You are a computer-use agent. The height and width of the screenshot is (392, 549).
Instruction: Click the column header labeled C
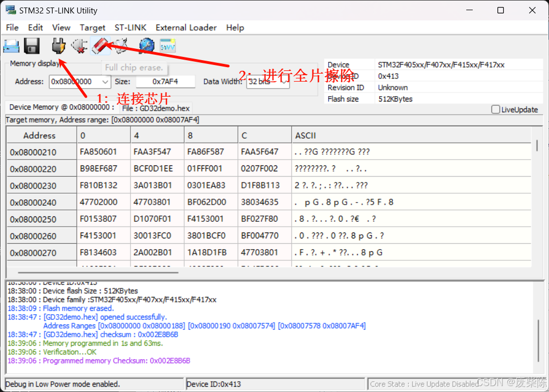(x=265, y=135)
